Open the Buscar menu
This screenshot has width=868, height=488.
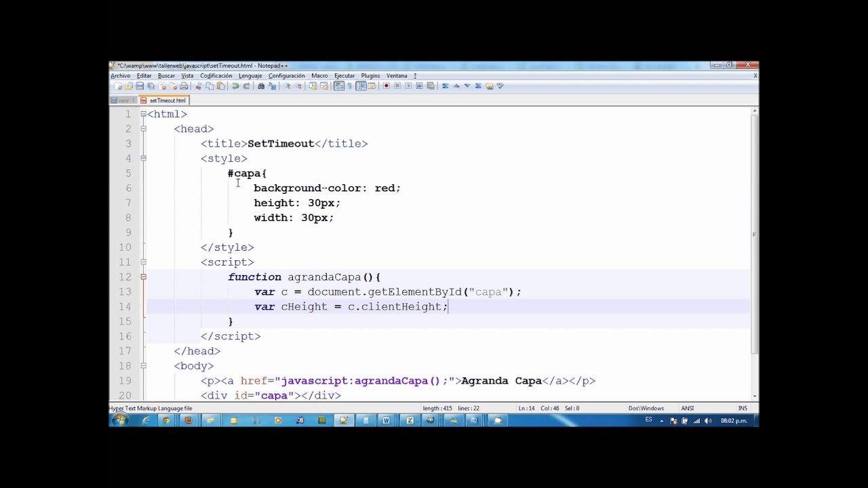[166, 76]
